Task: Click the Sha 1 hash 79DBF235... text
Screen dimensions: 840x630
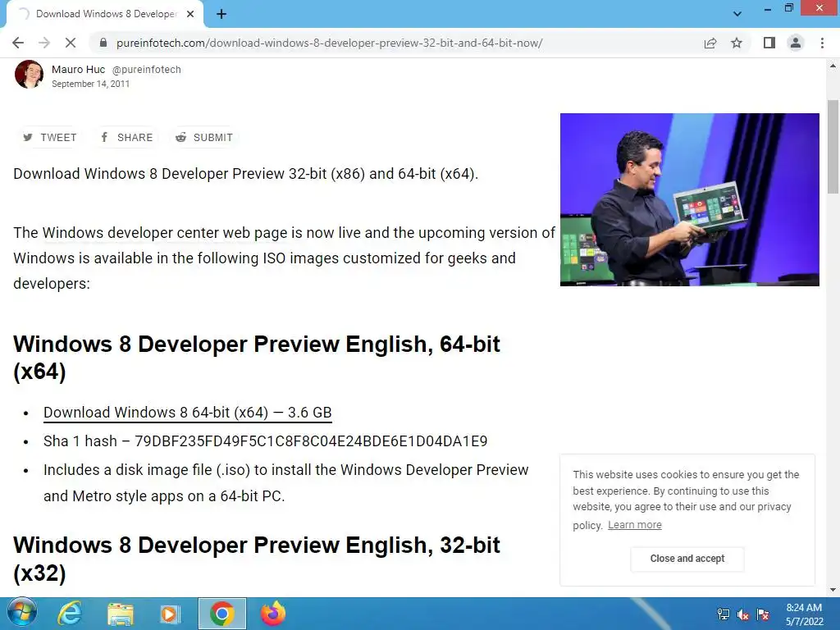Action: pos(265,441)
